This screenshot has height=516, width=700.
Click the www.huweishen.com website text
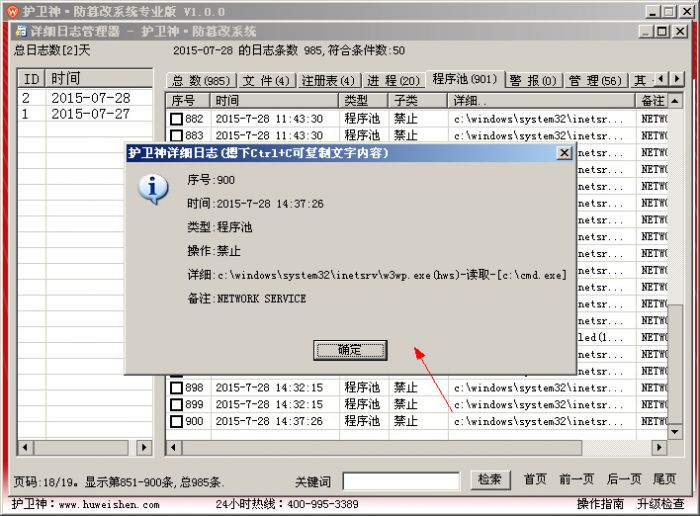click(109, 505)
